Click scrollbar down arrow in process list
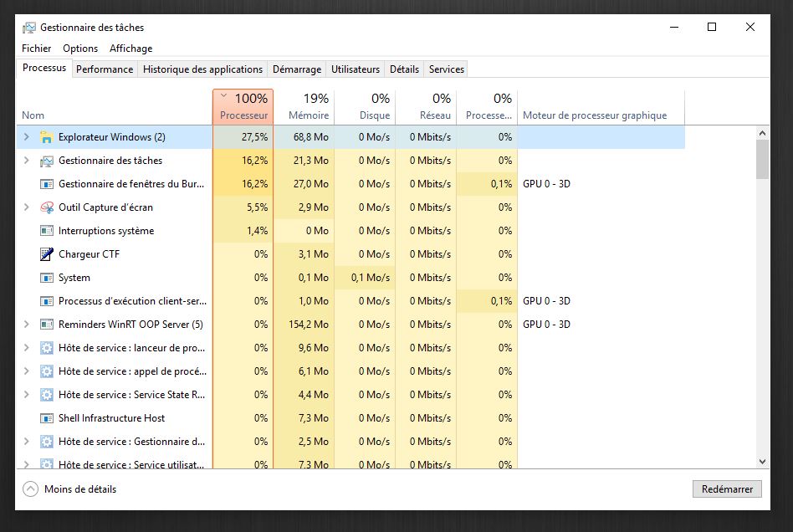The width and height of the screenshot is (793, 532). tap(763, 461)
